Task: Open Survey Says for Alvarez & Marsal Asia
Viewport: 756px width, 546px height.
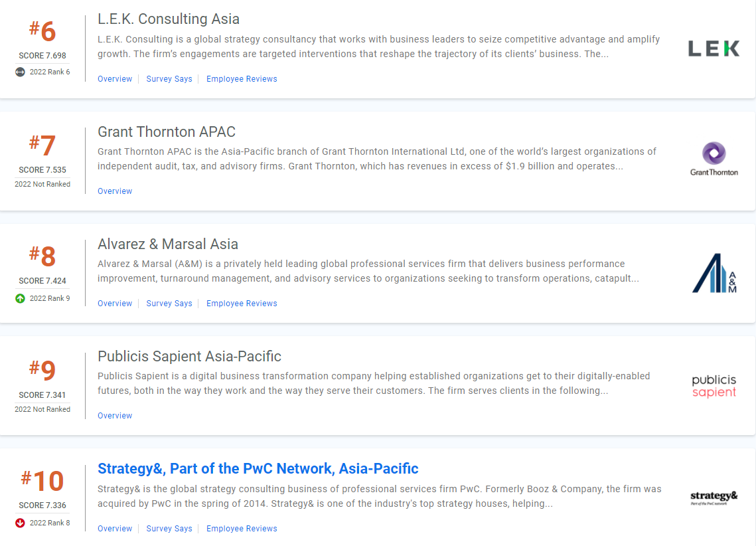Action: pyautogui.click(x=169, y=304)
